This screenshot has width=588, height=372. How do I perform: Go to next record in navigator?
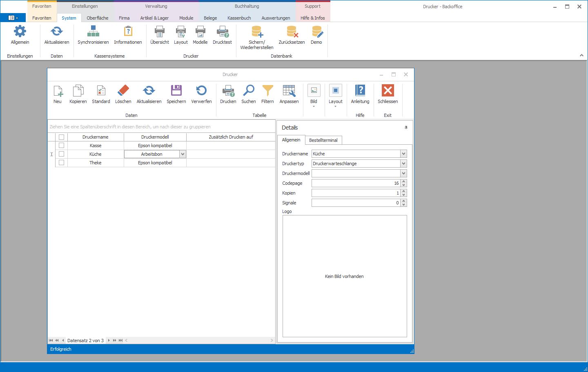point(109,341)
